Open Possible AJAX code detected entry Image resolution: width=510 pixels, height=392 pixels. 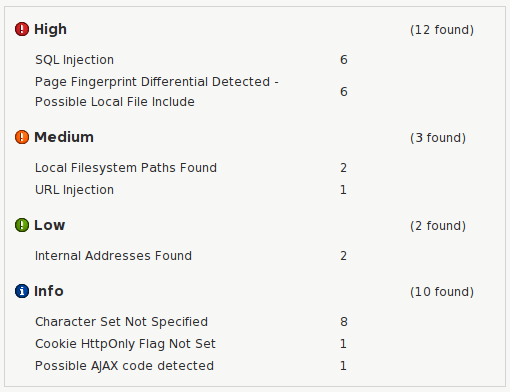(124, 366)
